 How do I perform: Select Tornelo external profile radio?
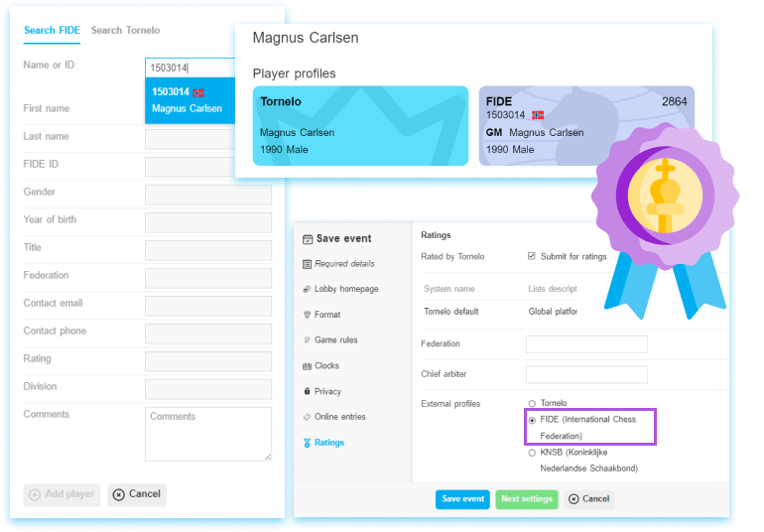click(532, 404)
